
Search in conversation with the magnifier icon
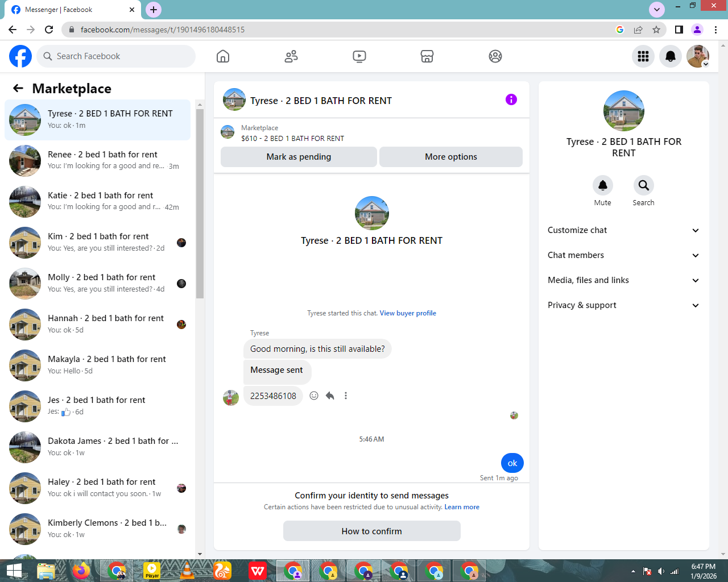(644, 185)
